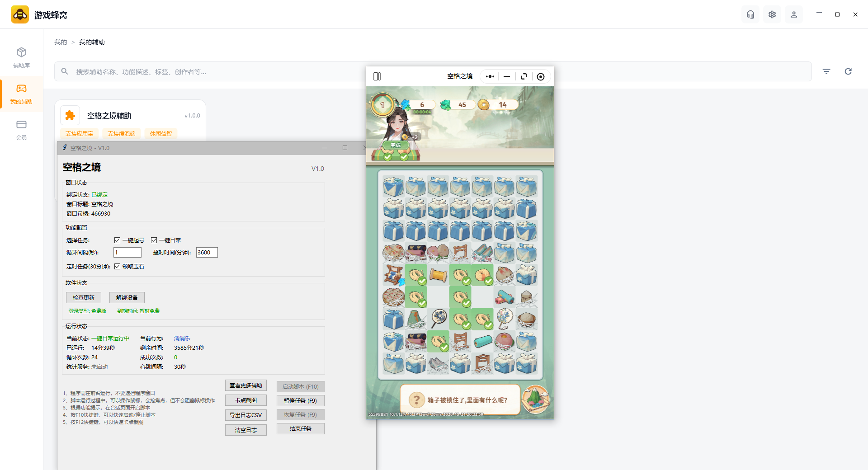This screenshot has width=868, height=470.
Task: Click the 检查更新 button
Action: 84,297
